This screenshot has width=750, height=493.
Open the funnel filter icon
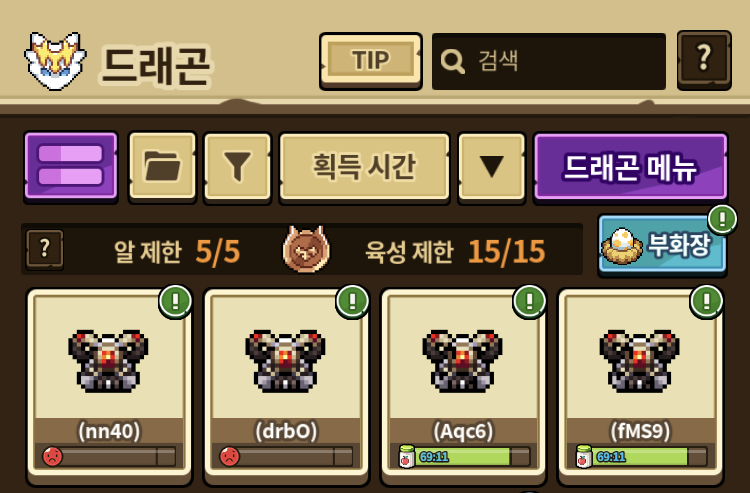pyautogui.click(x=238, y=166)
